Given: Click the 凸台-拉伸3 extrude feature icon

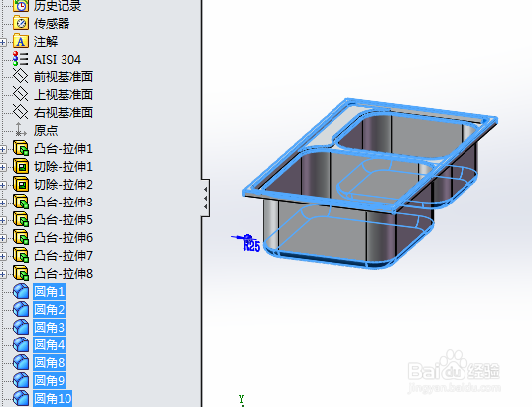Looking at the screenshot, I should 21,202.
